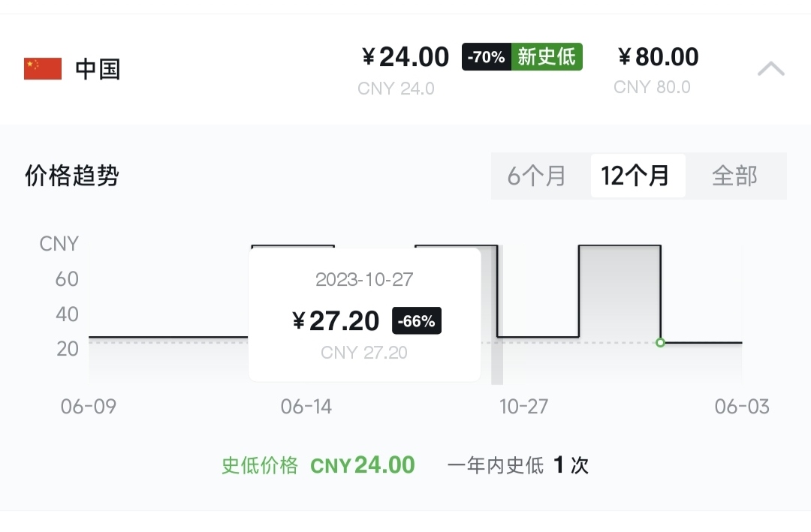Click the ¥80.00 original price
Viewport: 811px width, 532px height.
[x=659, y=57]
